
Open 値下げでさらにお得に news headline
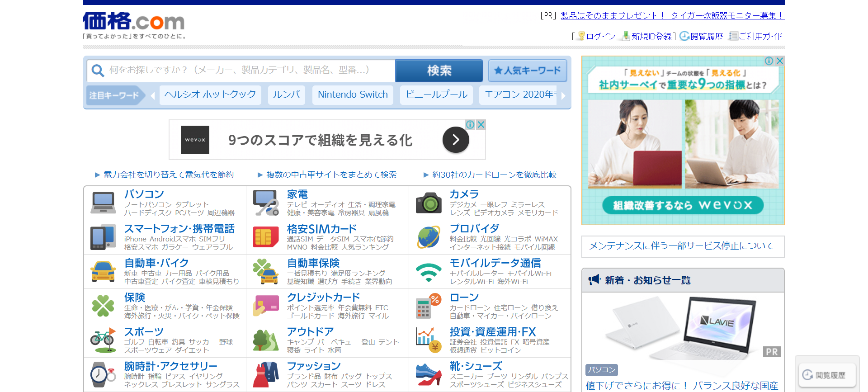(682, 386)
